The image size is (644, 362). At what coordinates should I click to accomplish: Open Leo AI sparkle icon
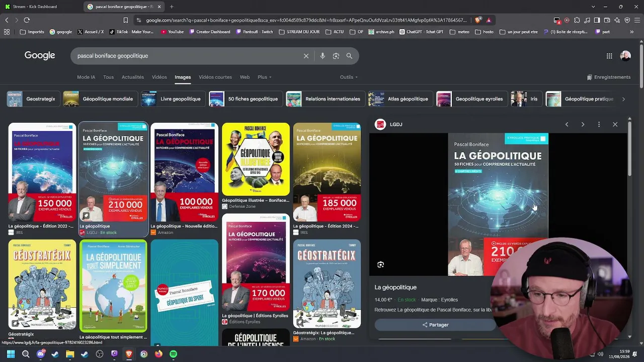[x=617, y=20]
